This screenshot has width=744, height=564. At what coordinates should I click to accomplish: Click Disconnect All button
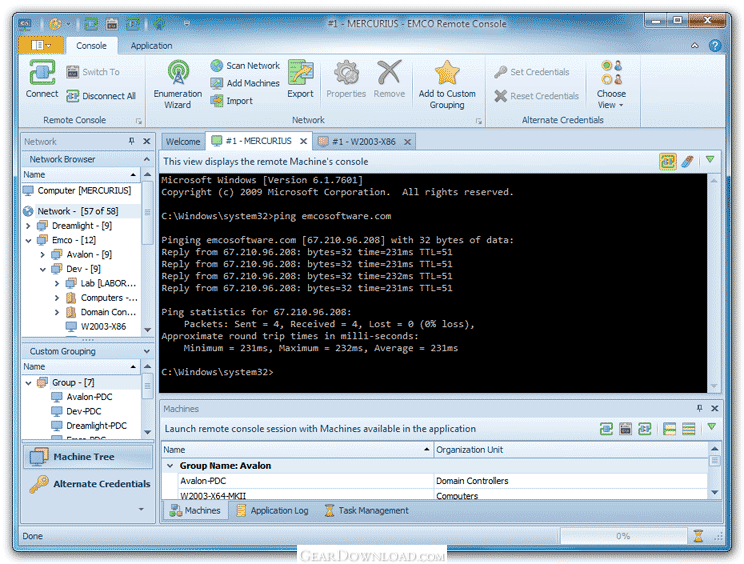pos(101,96)
